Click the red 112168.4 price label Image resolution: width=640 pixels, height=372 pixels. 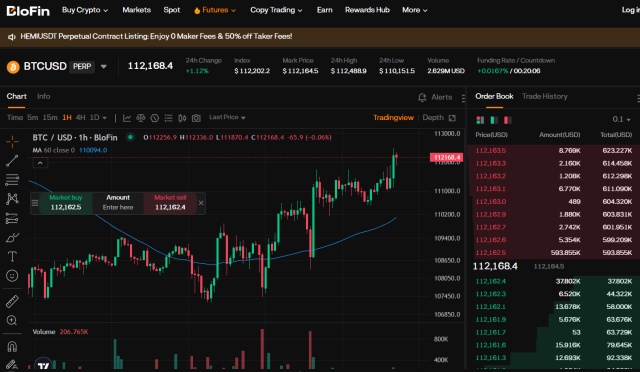click(446, 157)
